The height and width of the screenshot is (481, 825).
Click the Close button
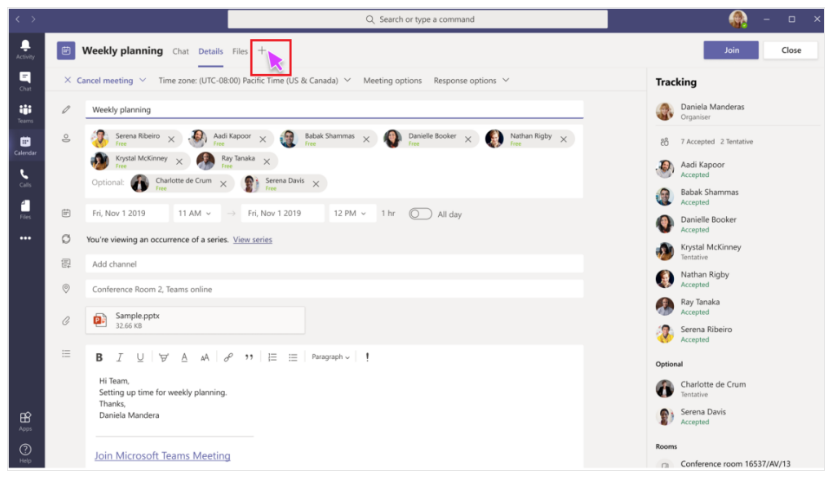coord(791,50)
